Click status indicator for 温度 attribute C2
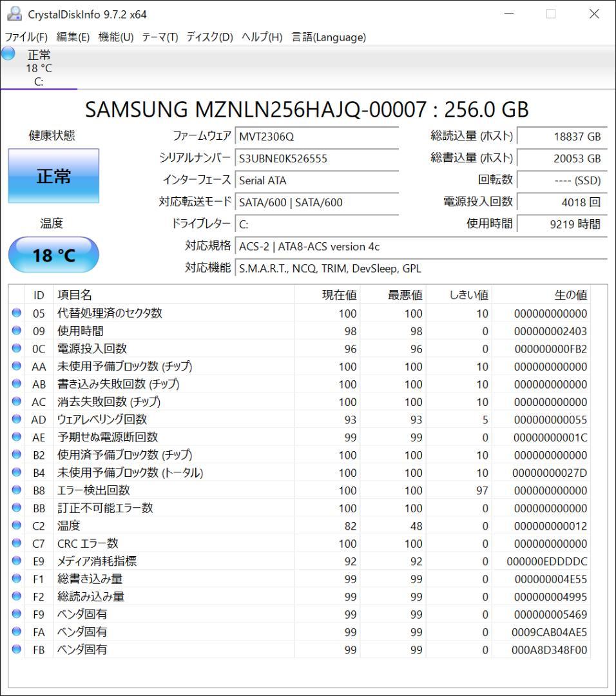The height and width of the screenshot is (696, 616). [x=16, y=526]
